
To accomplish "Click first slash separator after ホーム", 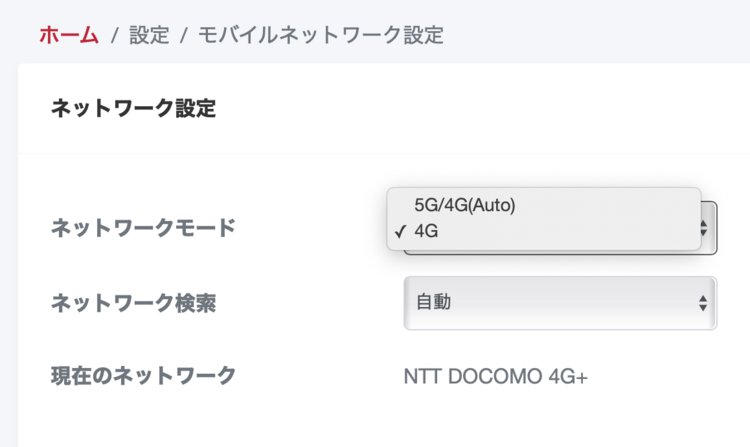I will (x=115, y=35).
